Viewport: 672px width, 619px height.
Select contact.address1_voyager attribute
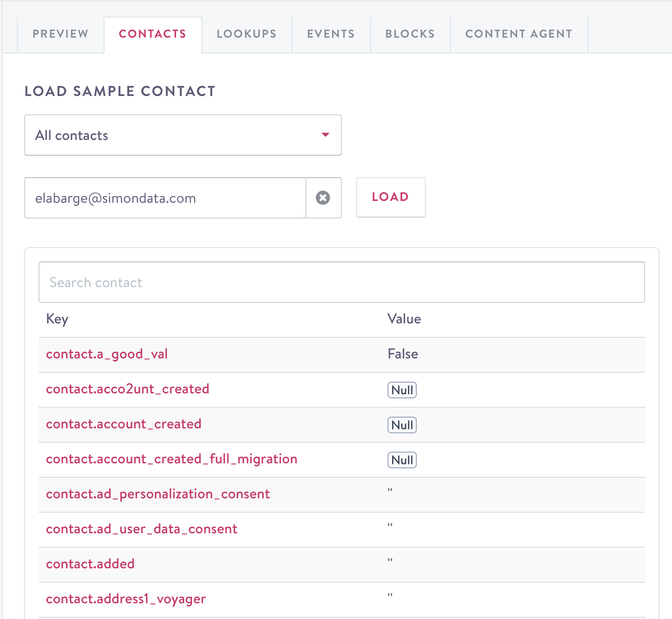(x=126, y=599)
